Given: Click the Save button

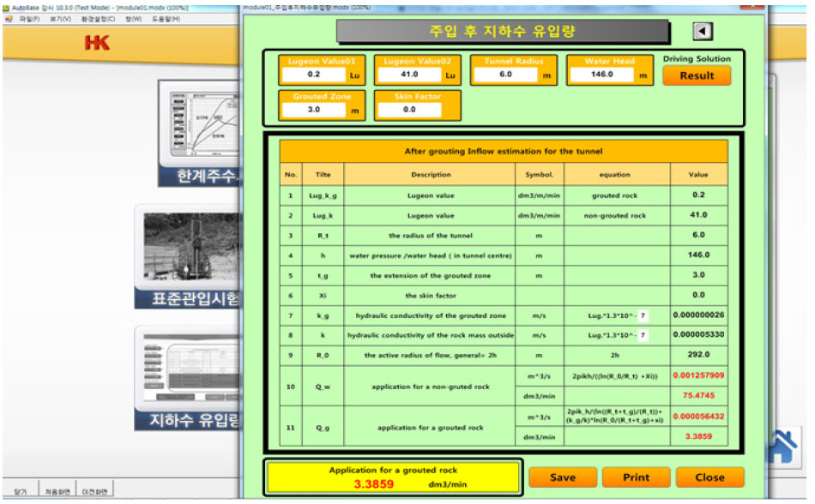Looking at the screenshot, I should tap(563, 477).
